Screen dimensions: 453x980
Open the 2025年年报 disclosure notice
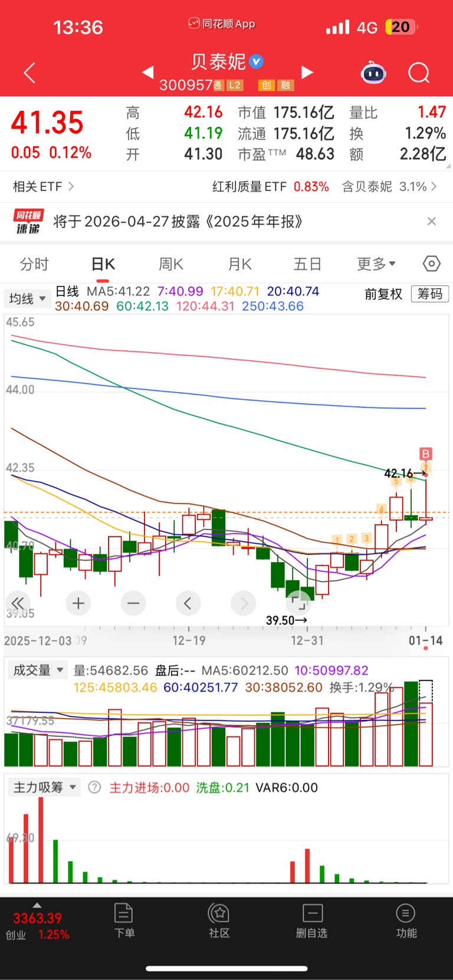tap(178, 222)
